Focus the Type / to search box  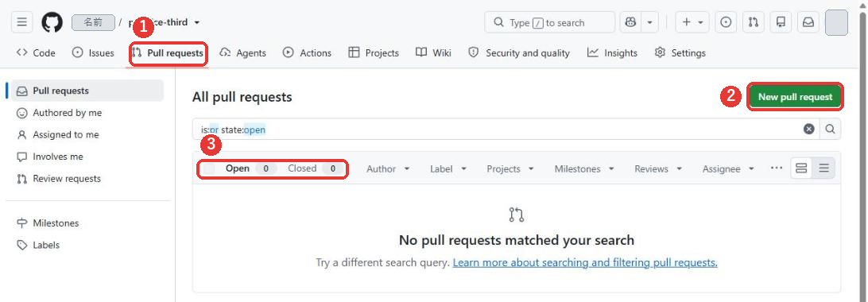point(549,23)
